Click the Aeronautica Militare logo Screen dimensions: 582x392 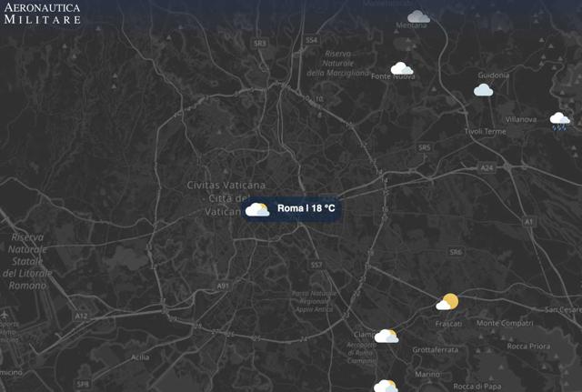point(42,14)
